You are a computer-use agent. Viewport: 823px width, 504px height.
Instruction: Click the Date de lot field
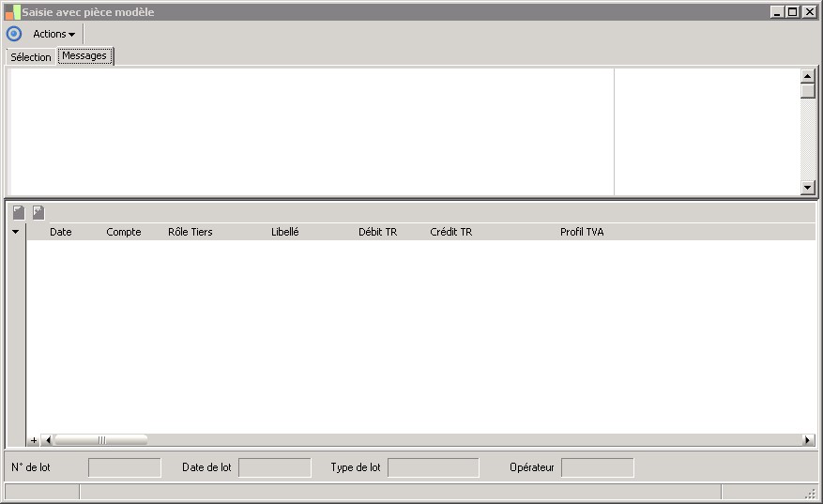coord(275,467)
